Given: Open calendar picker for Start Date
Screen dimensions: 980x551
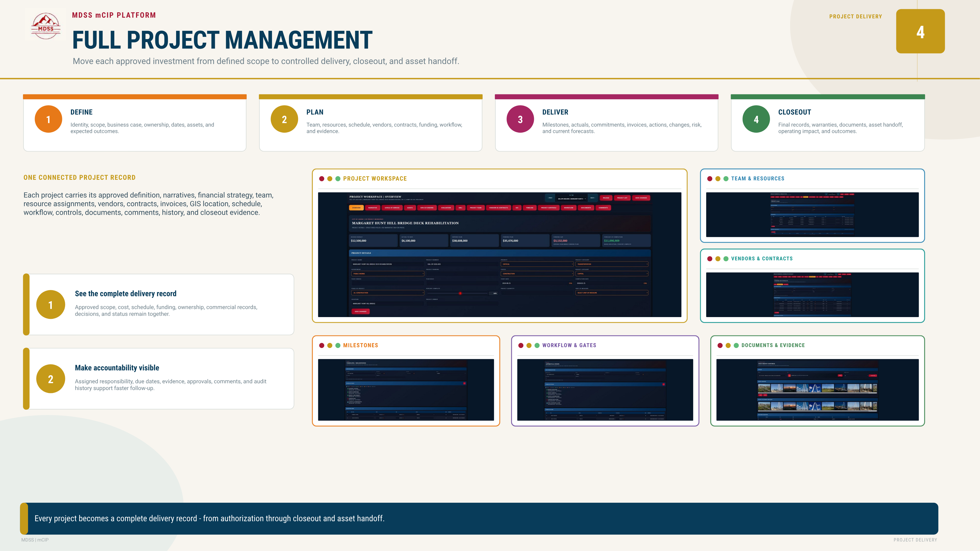Looking at the screenshot, I should point(571,283).
